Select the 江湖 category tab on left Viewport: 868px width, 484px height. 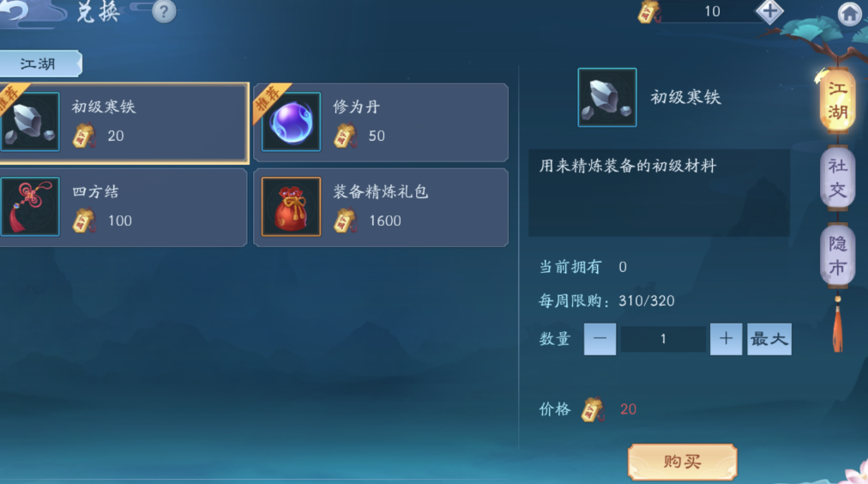(x=40, y=64)
